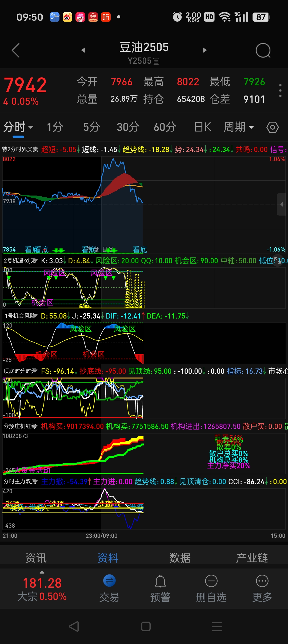Tap the 趋势线 value -18.28
This screenshot has width=288, height=644.
[x=159, y=149]
